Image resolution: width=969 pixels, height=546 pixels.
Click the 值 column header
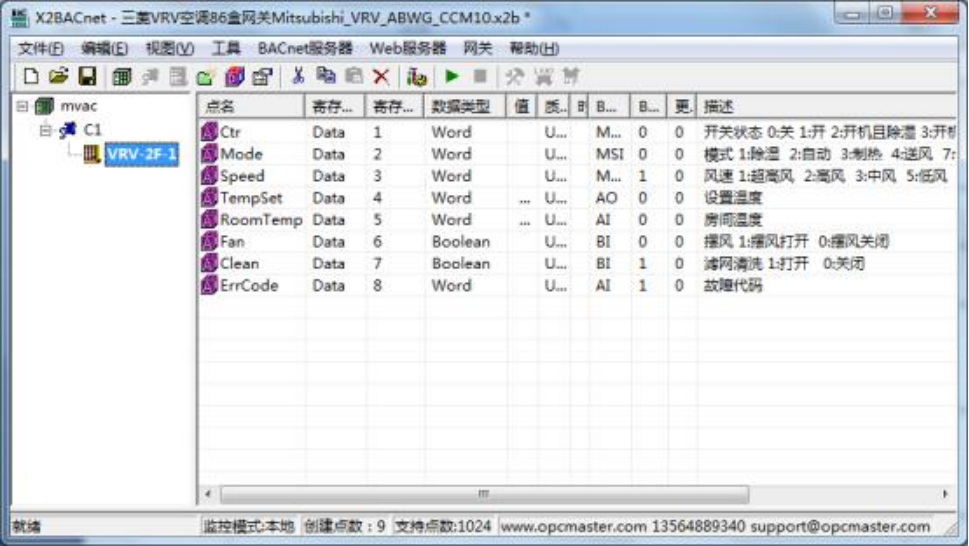pos(522,106)
